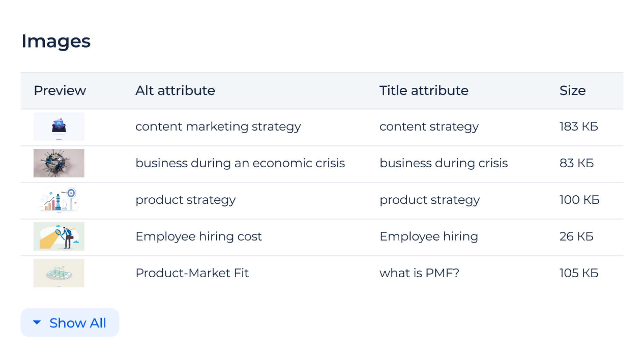Screen dimensions: 644x364
Task: Select the 'content marketing strategy' alt text
Action: click(x=218, y=127)
